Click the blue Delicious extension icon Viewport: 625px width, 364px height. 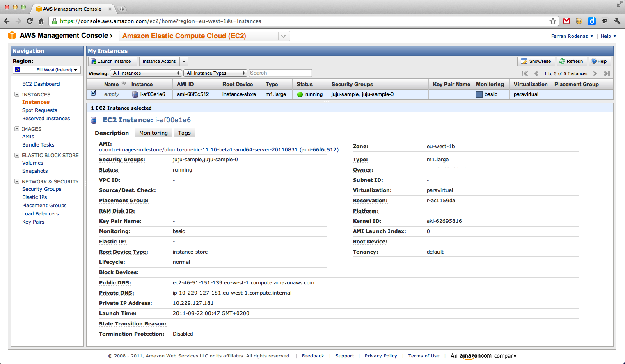click(x=592, y=21)
